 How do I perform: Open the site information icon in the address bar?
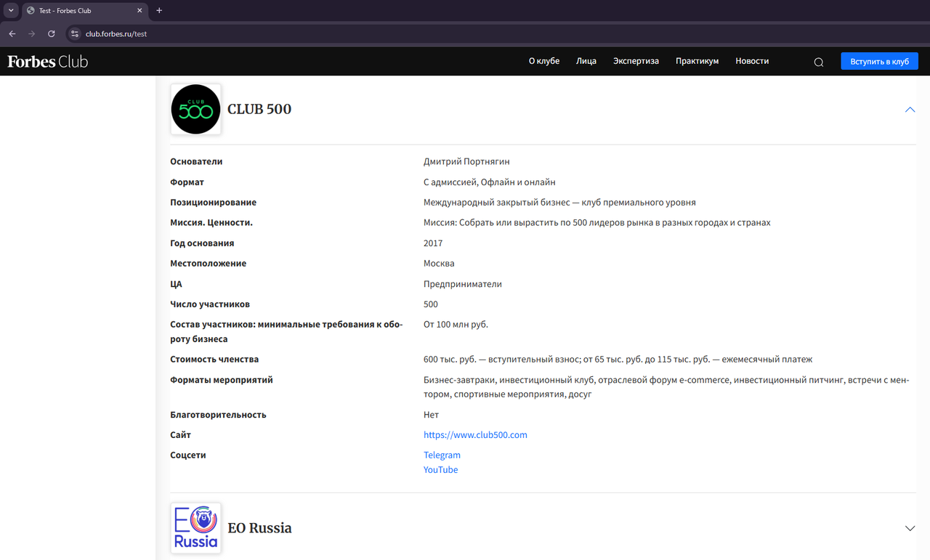(x=74, y=33)
